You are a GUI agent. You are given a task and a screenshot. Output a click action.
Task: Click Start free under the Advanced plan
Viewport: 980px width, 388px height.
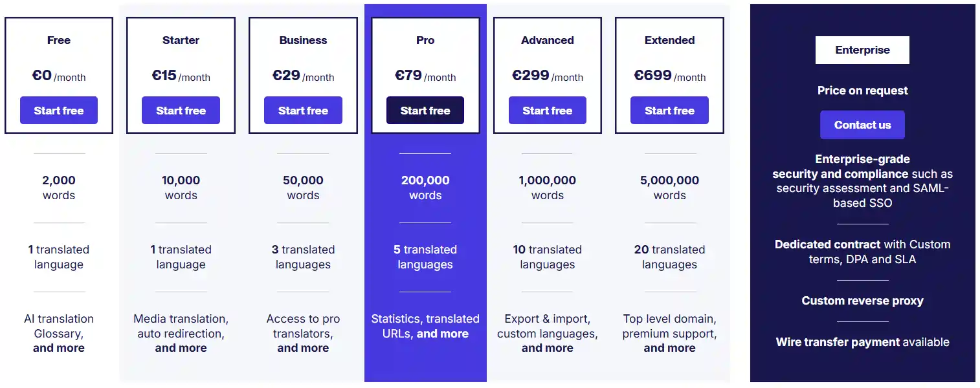[x=547, y=110]
